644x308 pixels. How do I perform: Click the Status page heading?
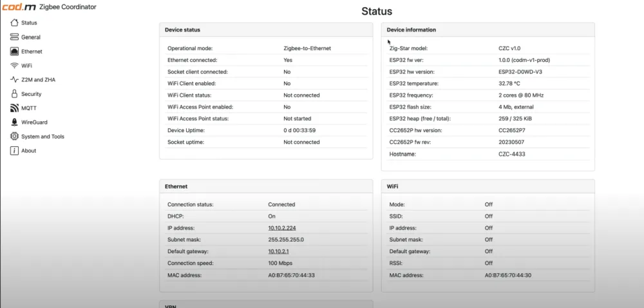point(377,12)
